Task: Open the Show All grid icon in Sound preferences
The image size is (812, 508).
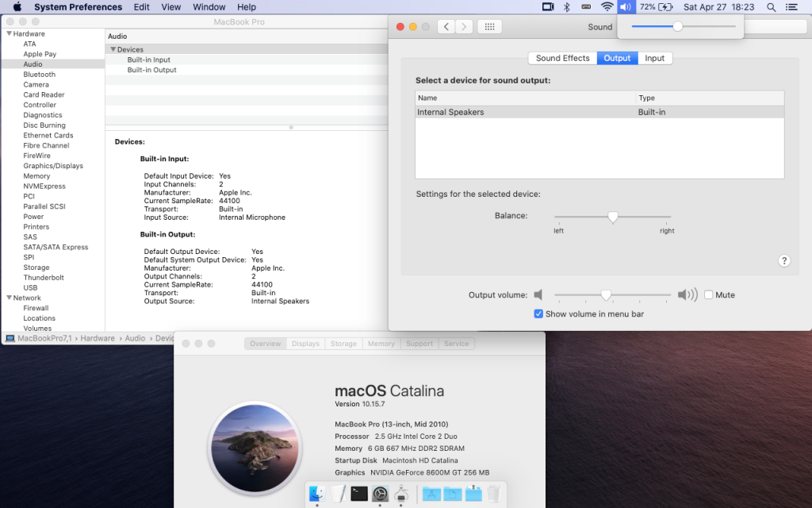Action: pyautogui.click(x=489, y=25)
